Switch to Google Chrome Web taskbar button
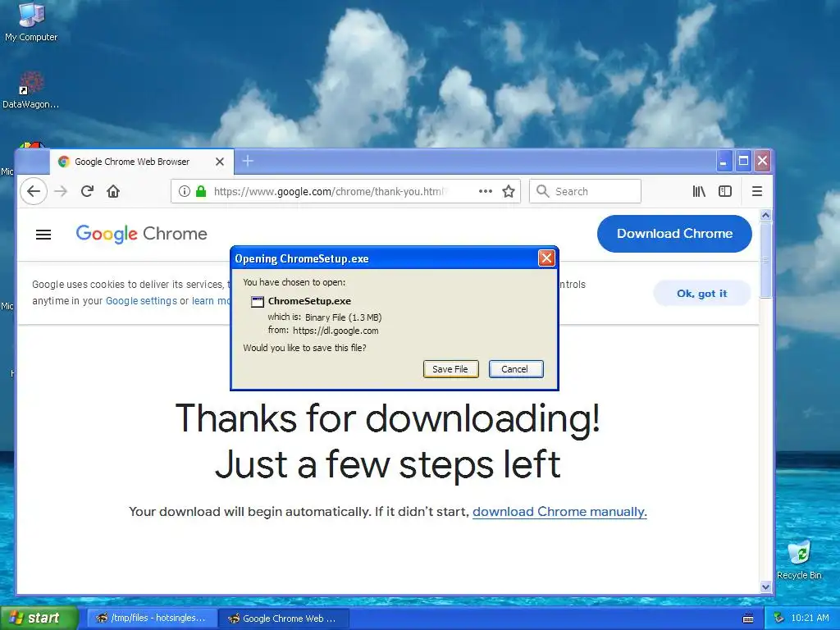This screenshot has width=840, height=630. pyautogui.click(x=284, y=619)
